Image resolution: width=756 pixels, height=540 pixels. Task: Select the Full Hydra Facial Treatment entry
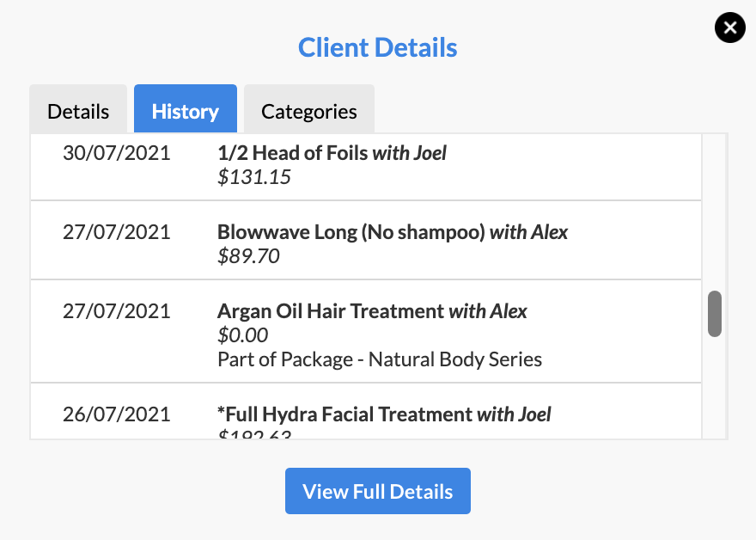365,412
